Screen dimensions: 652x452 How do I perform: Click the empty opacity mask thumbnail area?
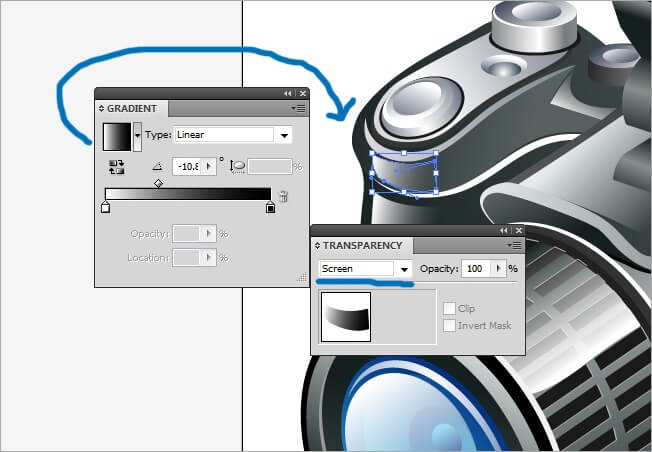click(x=404, y=317)
